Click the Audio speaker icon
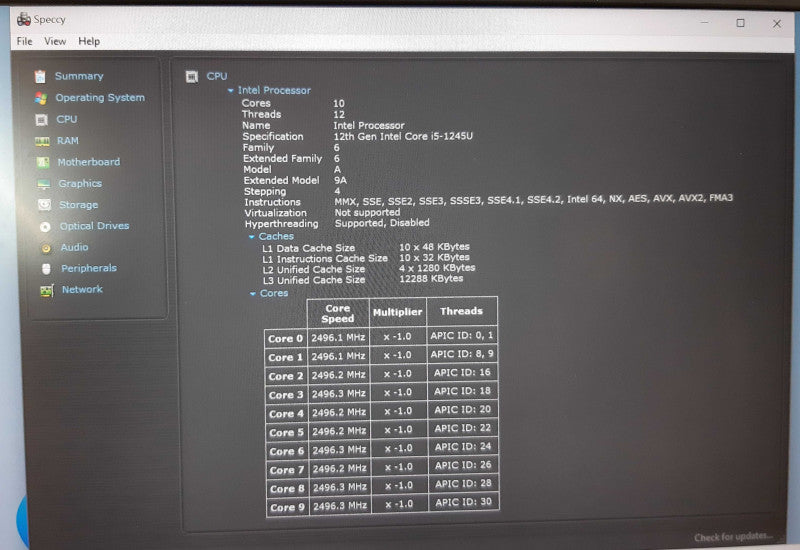 (46, 248)
